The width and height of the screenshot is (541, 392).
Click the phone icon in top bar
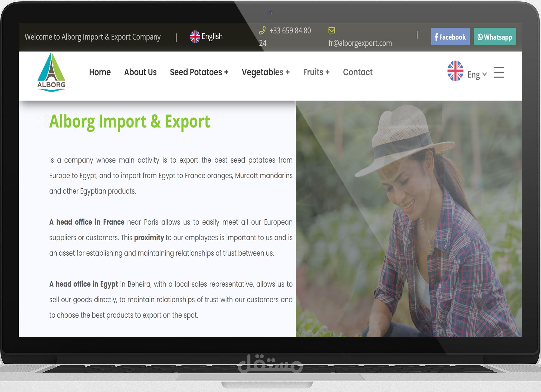click(262, 30)
